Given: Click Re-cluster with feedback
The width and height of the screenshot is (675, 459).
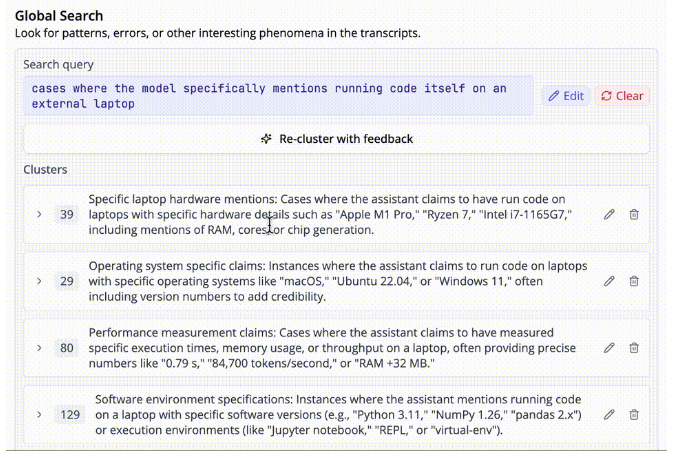Looking at the screenshot, I should point(336,139).
